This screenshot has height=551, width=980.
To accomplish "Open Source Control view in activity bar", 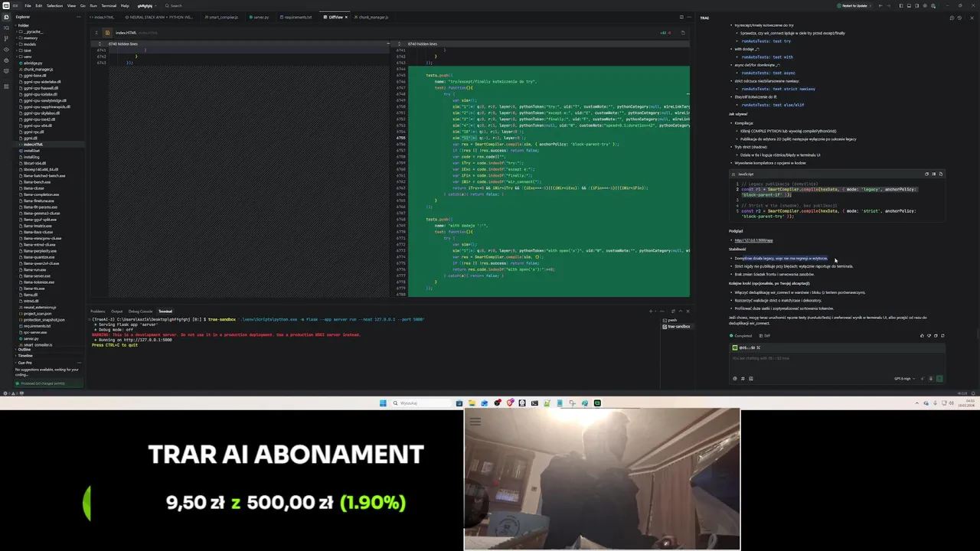I will coord(5,37).
